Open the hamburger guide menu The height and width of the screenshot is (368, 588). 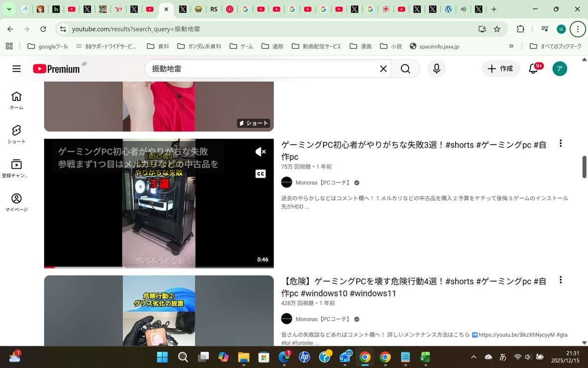pos(17,69)
